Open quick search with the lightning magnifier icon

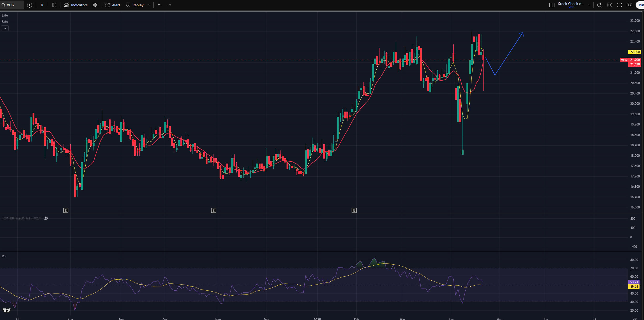point(600,5)
